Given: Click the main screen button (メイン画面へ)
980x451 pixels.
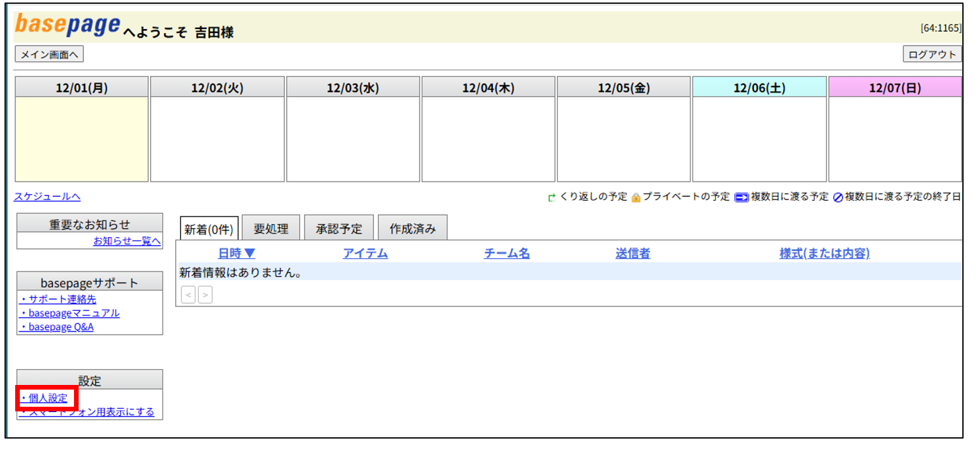Looking at the screenshot, I should tap(49, 55).
